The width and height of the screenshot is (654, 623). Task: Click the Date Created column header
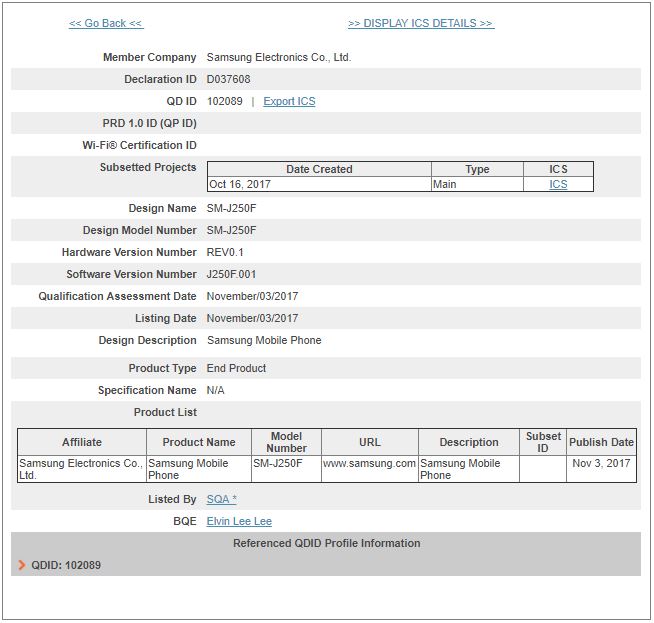click(319, 169)
